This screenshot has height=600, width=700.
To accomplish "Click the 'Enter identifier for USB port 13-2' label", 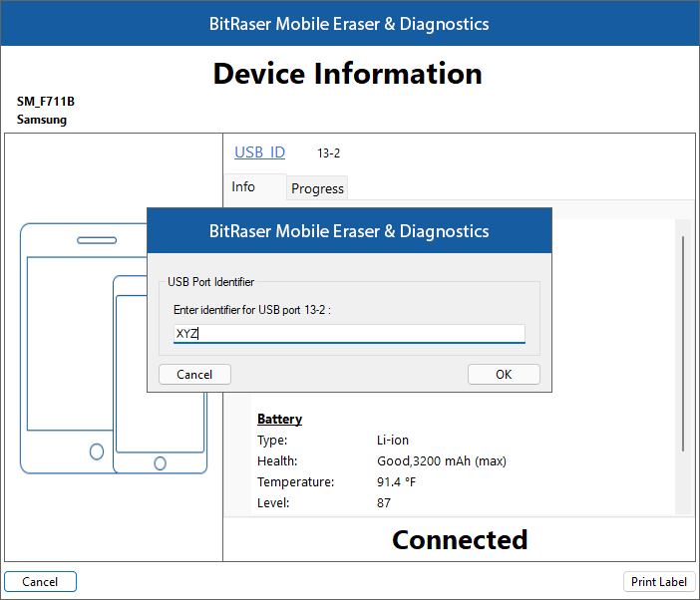I will (x=252, y=310).
